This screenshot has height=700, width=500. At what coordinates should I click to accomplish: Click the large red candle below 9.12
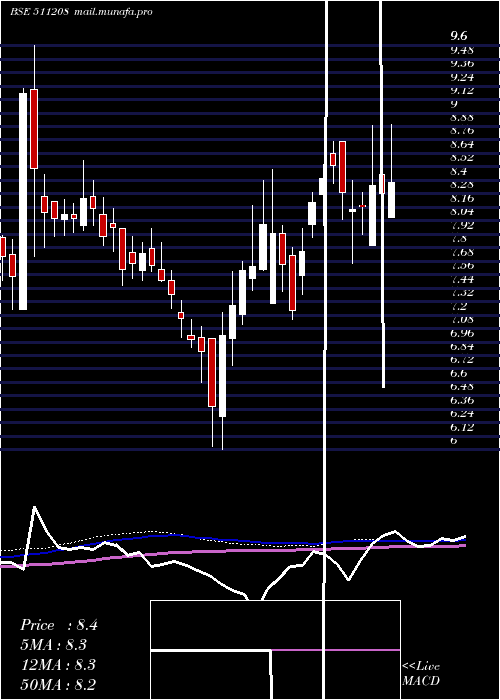tap(34, 129)
